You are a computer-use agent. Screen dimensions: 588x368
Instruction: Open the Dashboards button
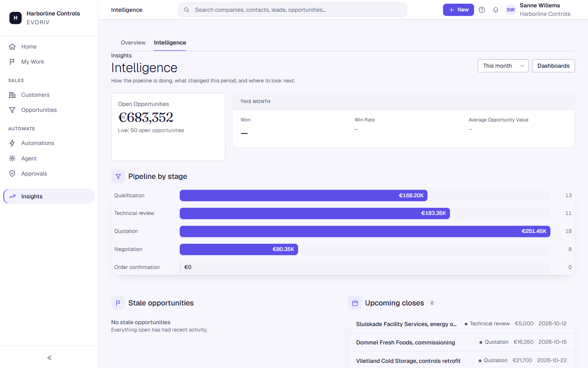click(x=553, y=66)
